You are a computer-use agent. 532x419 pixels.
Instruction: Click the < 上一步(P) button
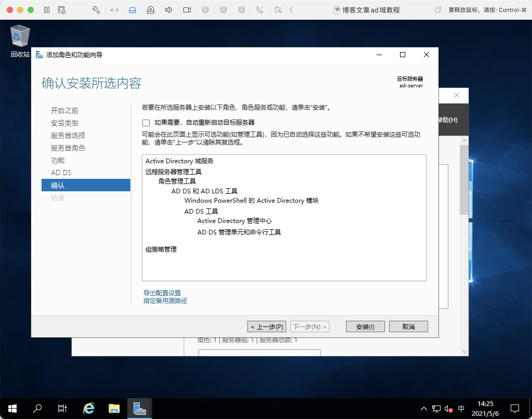click(267, 326)
